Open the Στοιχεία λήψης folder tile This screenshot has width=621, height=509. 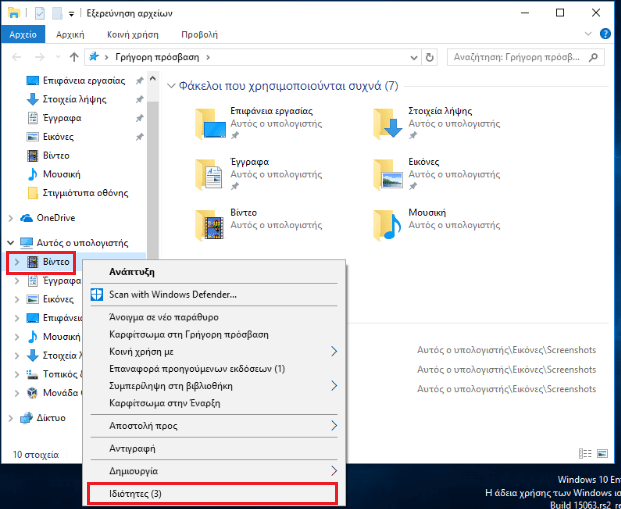(437, 123)
